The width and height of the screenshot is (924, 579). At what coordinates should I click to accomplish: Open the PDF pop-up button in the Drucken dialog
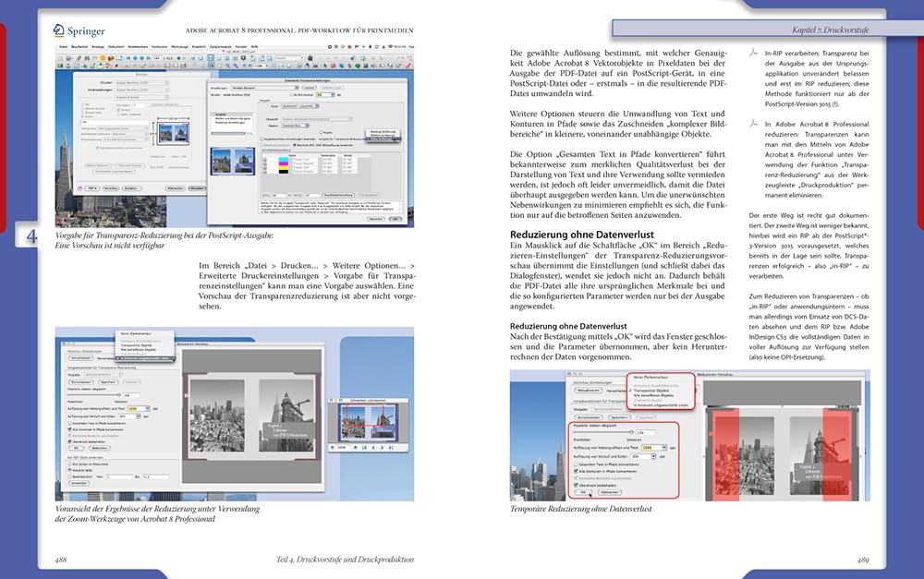point(91,188)
